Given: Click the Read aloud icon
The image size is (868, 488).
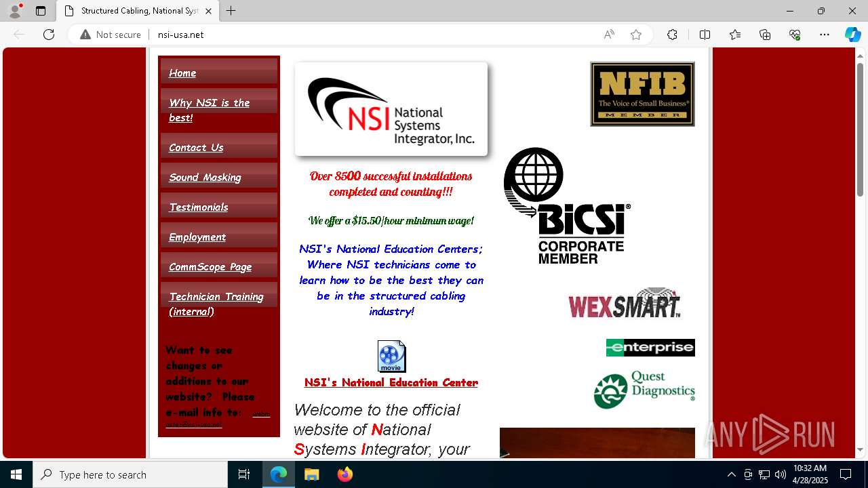Looking at the screenshot, I should (609, 35).
